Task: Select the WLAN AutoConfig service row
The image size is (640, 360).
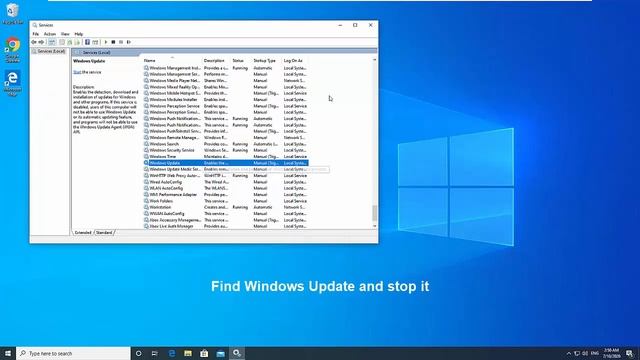Action: click(x=226, y=188)
